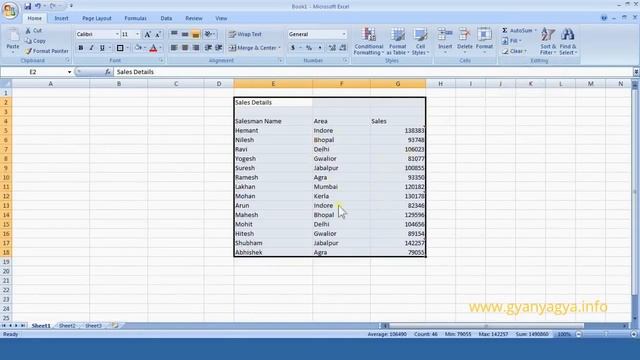The height and width of the screenshot is (360, 640).
Task: Open Sort & Filter menu
Action: [548, 41]
